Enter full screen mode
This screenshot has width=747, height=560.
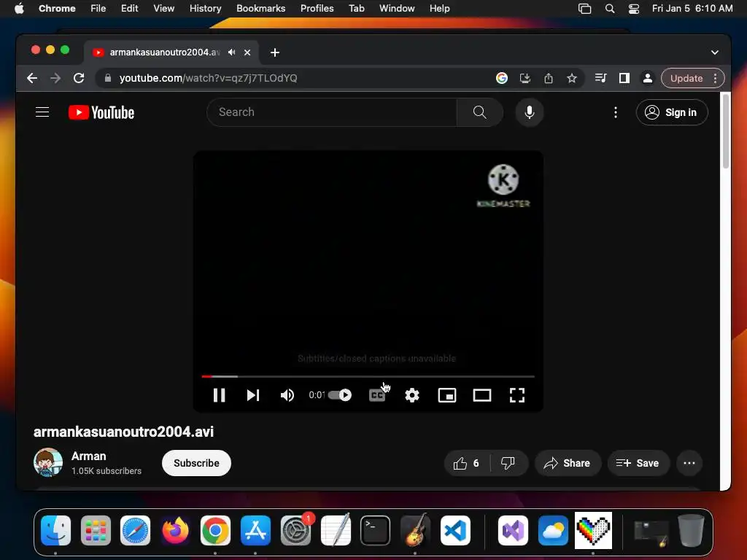point(517,395)
